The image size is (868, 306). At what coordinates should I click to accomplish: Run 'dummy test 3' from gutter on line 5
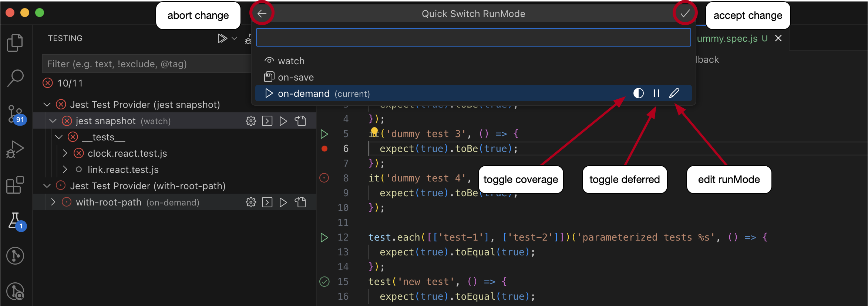point(324,134)
